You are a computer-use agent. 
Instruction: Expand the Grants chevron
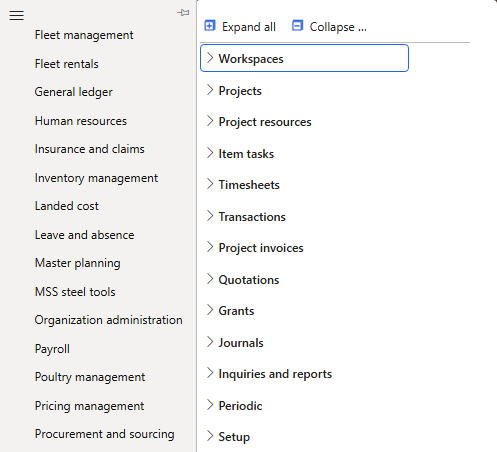coord(210,310)
